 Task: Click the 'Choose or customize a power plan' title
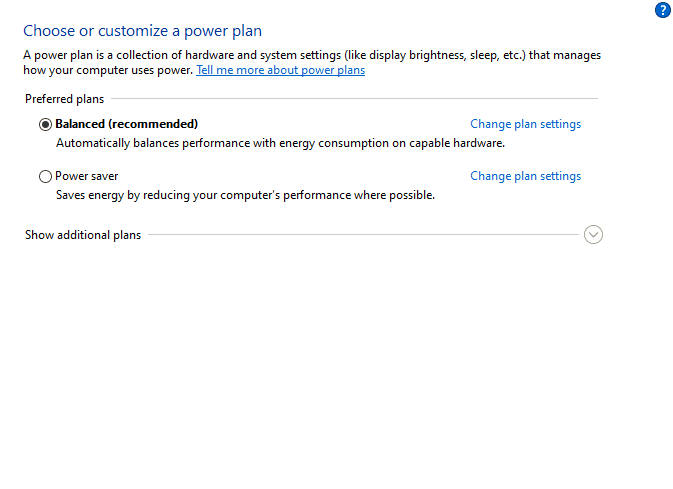pyautogui.click(x=142, y=31)
